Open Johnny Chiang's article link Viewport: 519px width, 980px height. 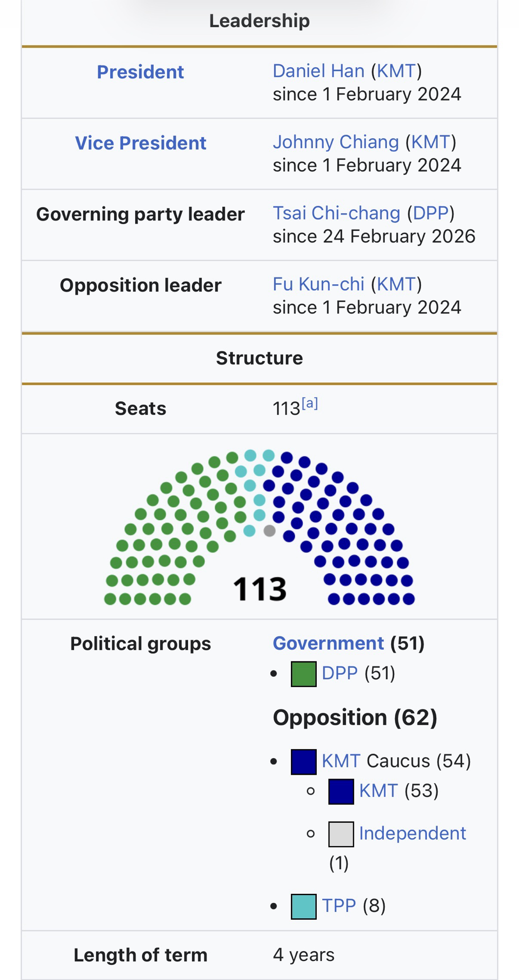335,142
